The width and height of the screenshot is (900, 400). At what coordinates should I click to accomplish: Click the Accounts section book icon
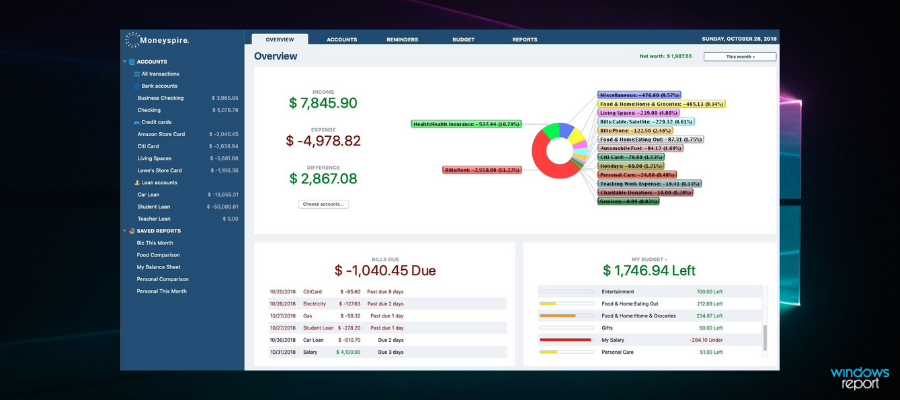132,61
